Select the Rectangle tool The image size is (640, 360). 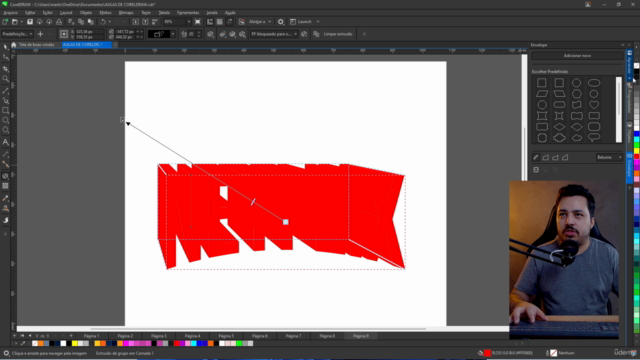click(5, 110)
